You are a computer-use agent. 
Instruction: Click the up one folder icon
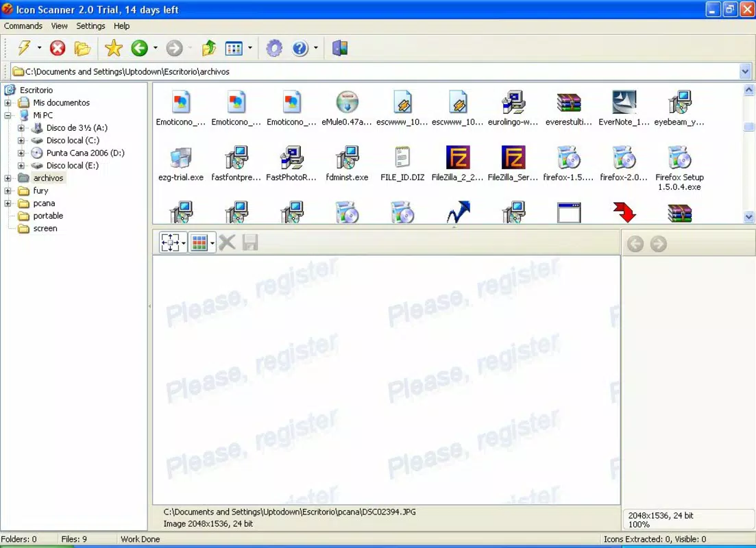point(209,48)
